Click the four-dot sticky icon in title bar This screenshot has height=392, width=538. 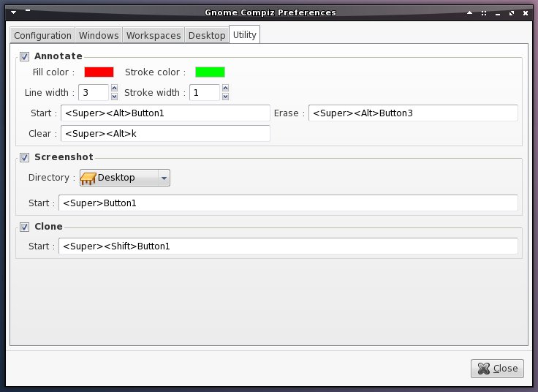(x=484, y=13)
